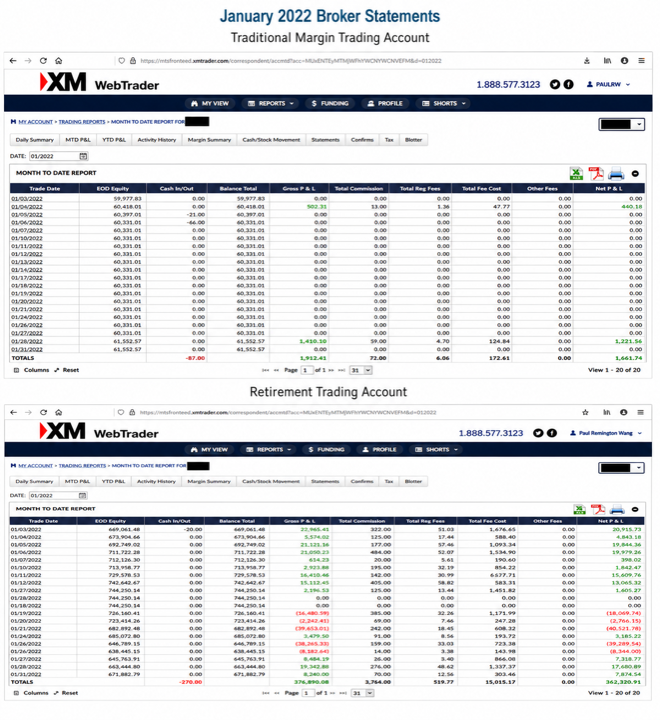Open Statements tab in top window
Image resolution: width=660 pixels, height=720 pixels.
click(x=325, y=140)
